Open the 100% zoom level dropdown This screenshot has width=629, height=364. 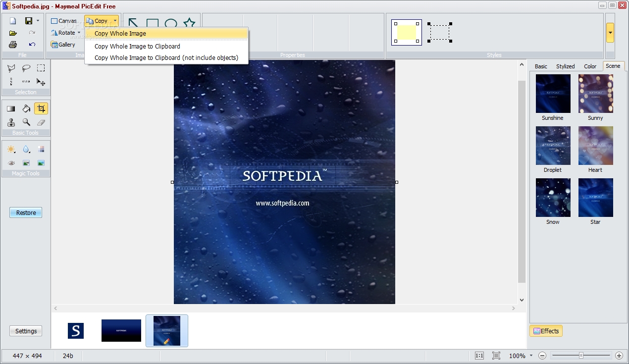[x=531, y=356]
